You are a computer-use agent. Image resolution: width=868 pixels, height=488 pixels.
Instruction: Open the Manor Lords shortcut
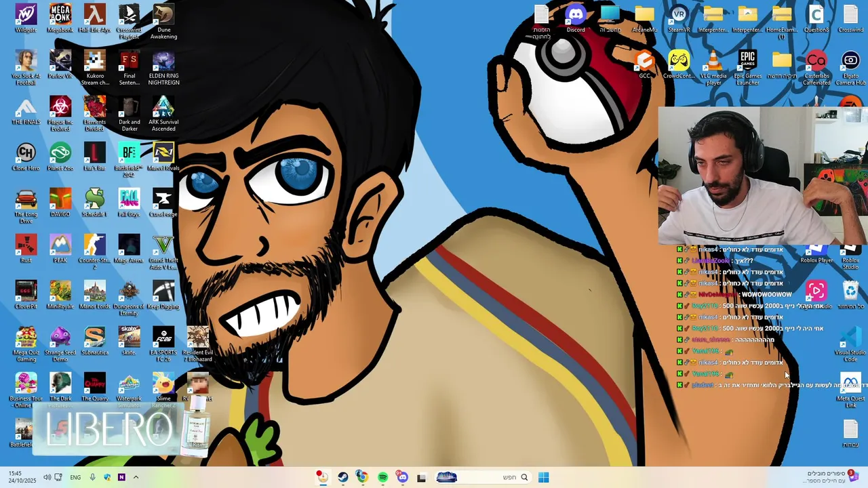coord(95,295)
